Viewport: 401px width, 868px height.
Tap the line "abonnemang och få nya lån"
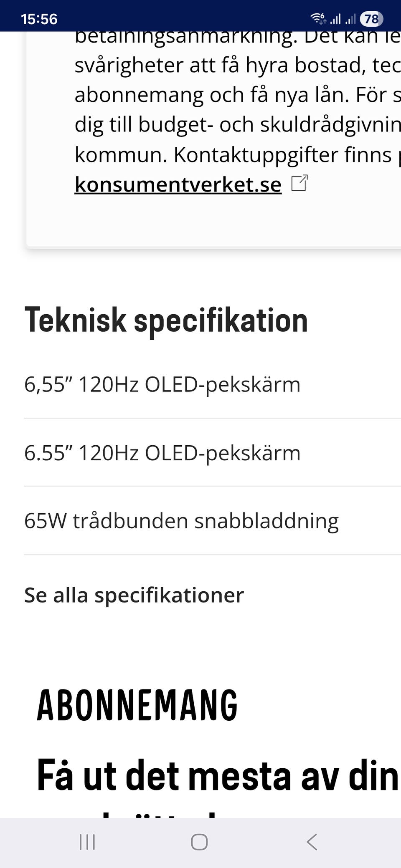pos(237,95)
